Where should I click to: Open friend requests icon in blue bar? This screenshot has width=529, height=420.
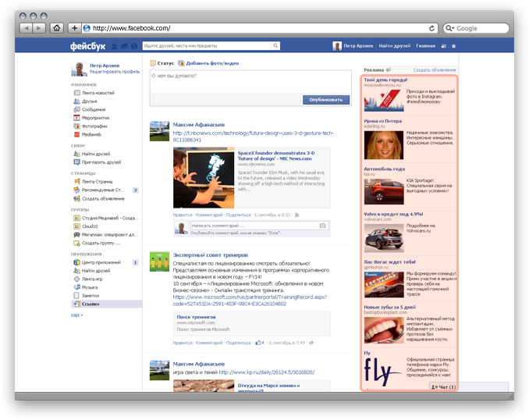115,46
